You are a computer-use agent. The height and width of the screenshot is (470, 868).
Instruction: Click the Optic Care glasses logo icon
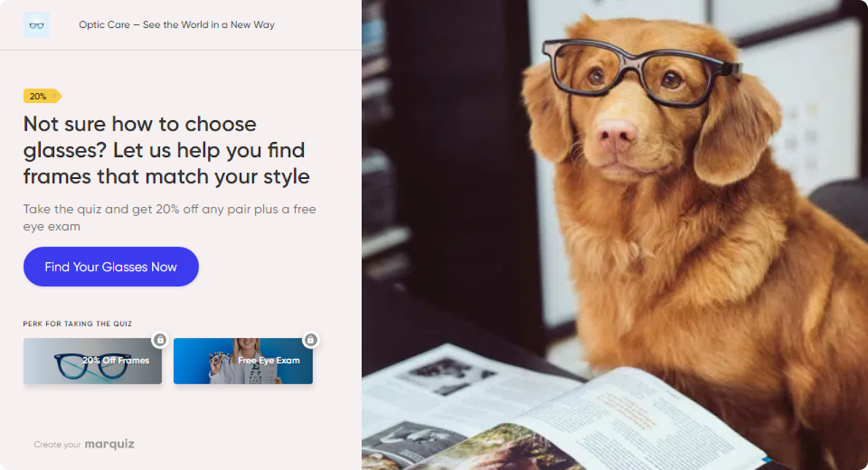36,25
